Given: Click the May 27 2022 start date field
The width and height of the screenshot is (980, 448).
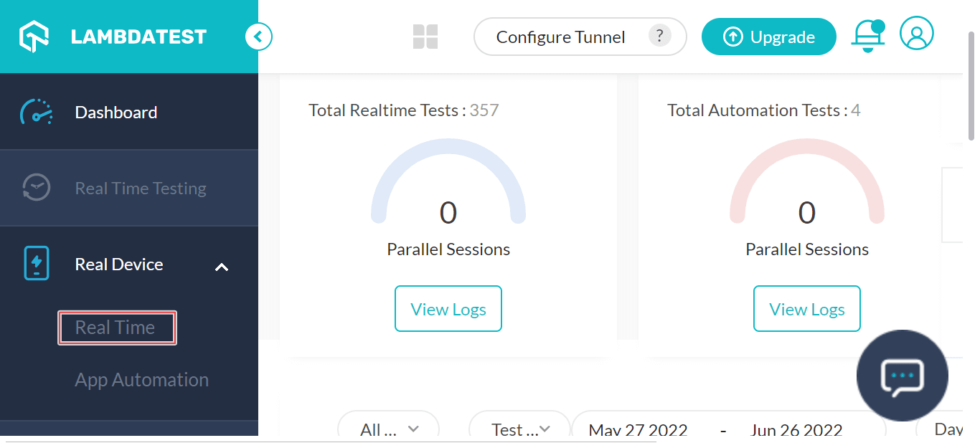Looking at the screenshot, I should click(x=638, y=429).
